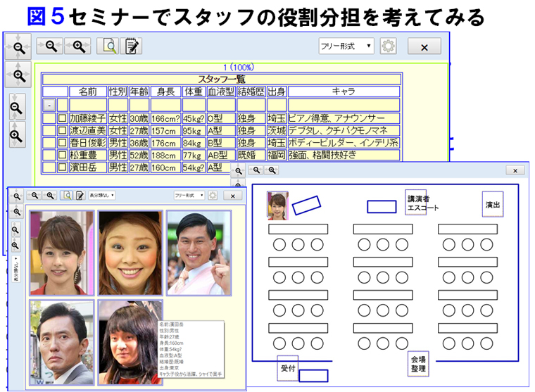The width and height of the screenshot is (535, 392).
Task: Zoom in all directions in photo window
Action: pos(16,212)
